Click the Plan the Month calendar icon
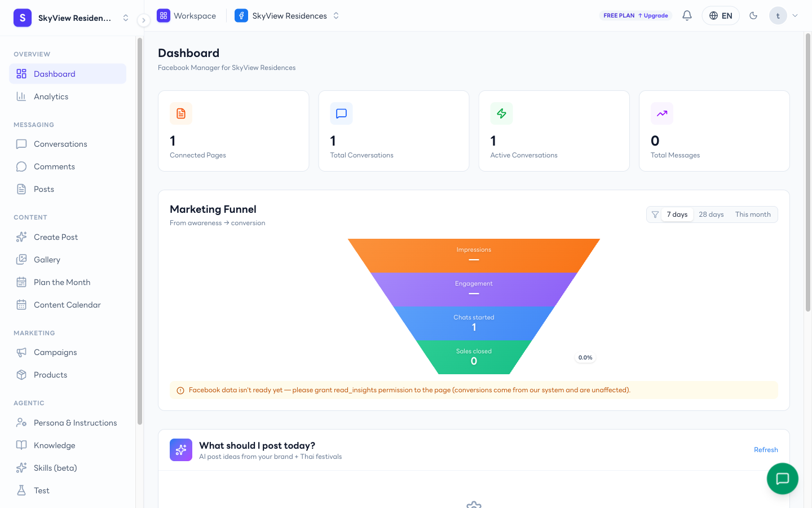Screen dimensions: 812x508 coord(21,282)
